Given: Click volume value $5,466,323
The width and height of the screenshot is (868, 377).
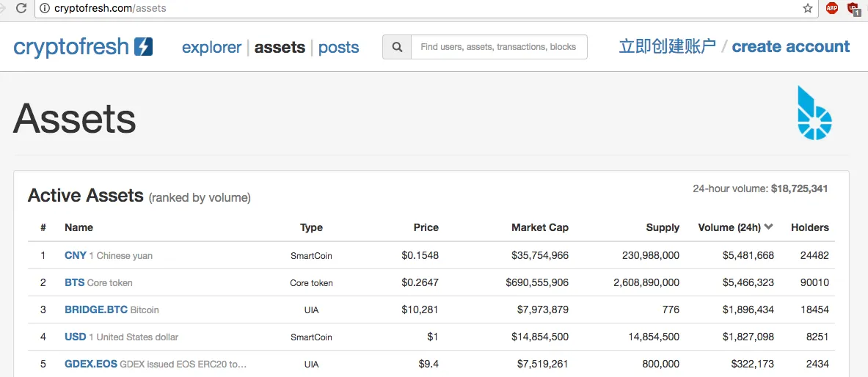Looking at the screenshot, I should 748,283.
